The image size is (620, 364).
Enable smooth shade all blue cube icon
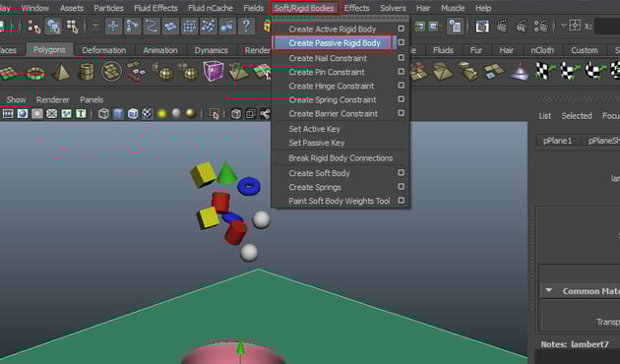[118, 114]
